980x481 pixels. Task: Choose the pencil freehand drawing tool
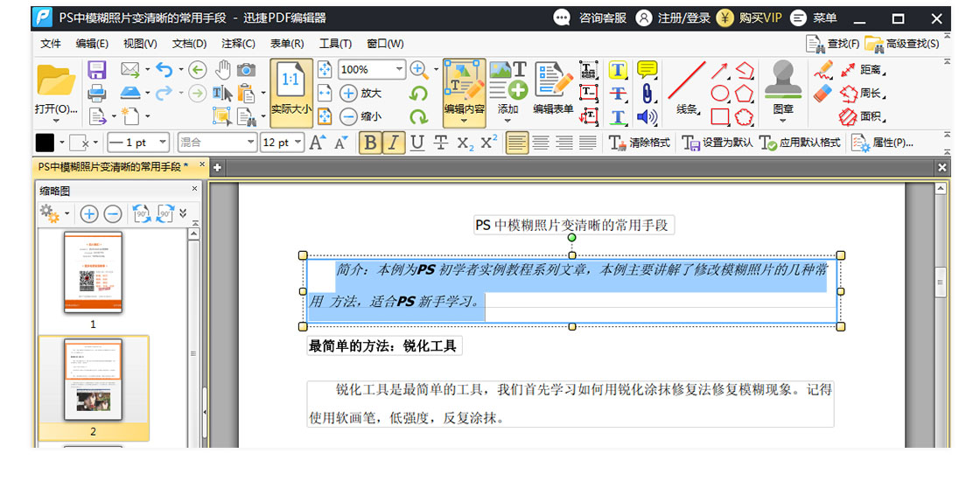823,69
